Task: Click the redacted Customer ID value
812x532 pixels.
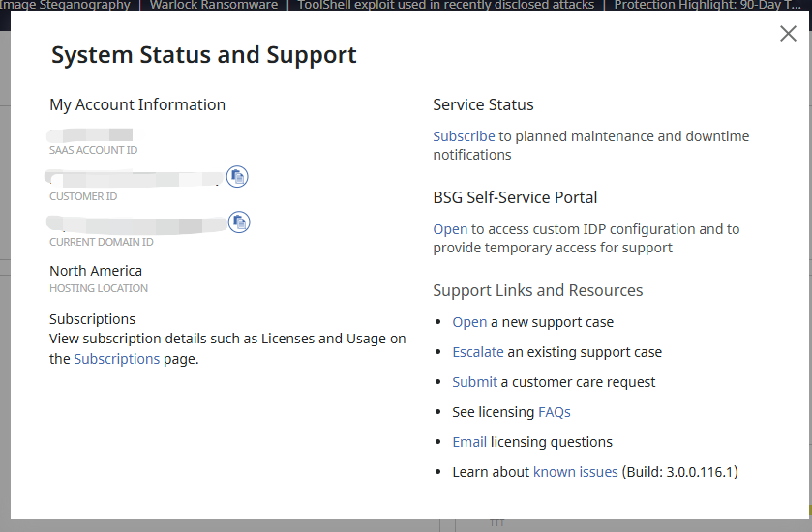Action: tap(135, 179)
